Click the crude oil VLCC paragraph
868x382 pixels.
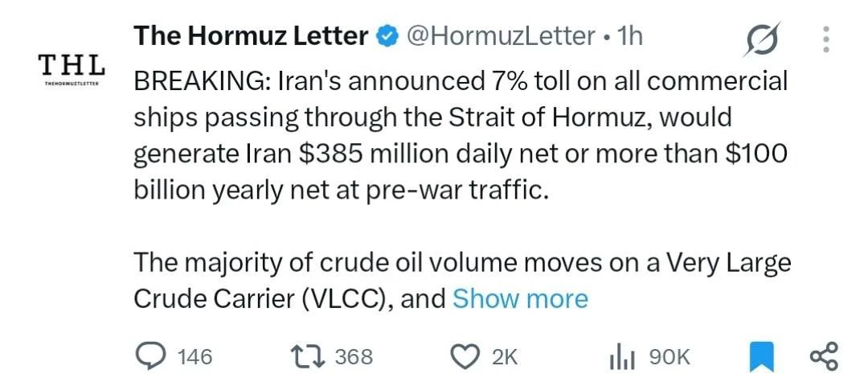tap(462, 281)
